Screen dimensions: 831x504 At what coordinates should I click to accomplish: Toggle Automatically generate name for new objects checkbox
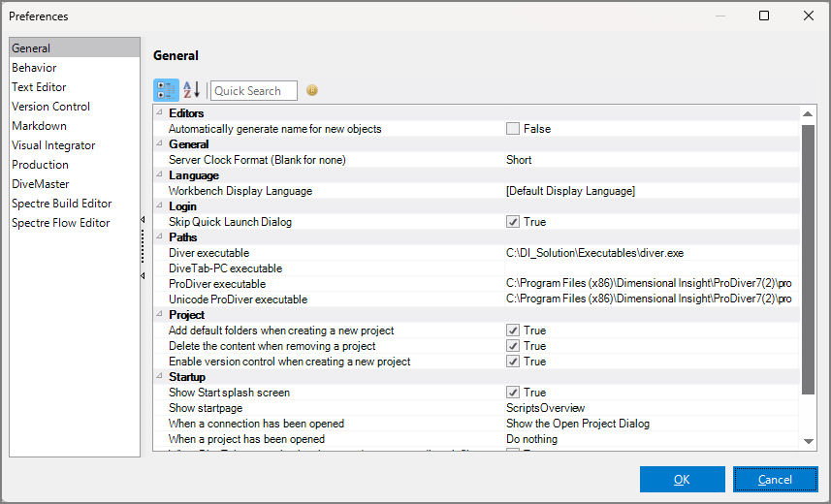click(x=513, y=129)
